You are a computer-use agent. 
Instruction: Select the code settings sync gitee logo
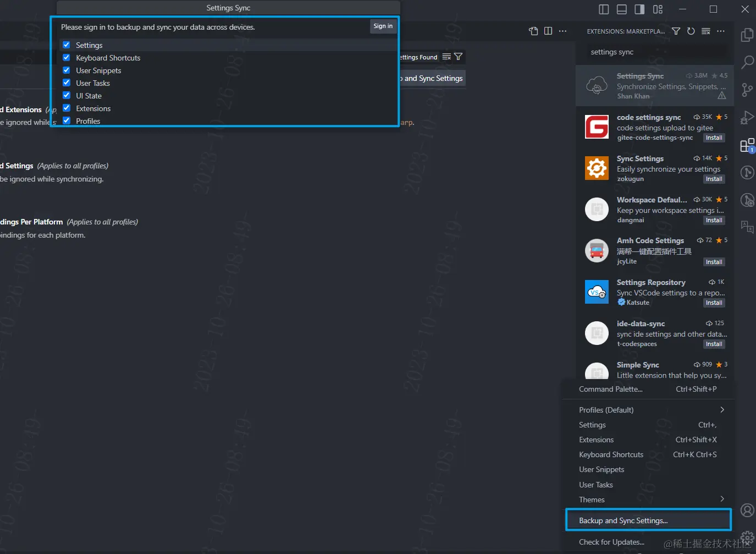(597, 127)
